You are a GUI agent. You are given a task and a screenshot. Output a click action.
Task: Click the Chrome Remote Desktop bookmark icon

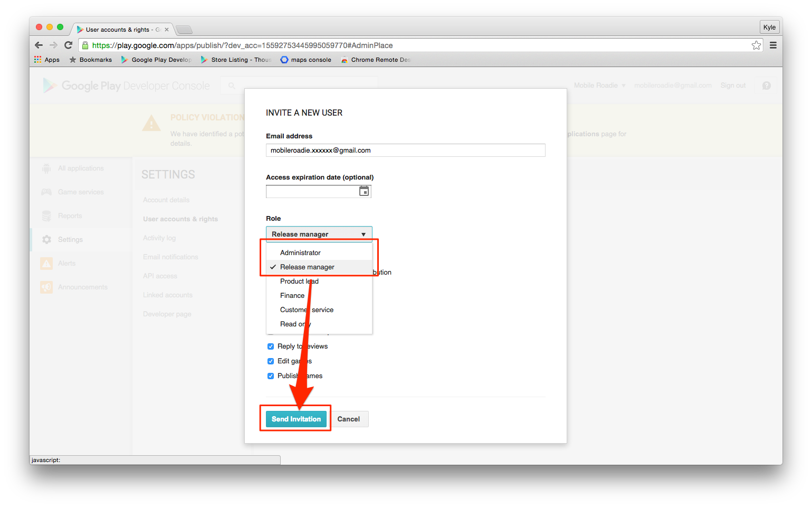[345, 60]
